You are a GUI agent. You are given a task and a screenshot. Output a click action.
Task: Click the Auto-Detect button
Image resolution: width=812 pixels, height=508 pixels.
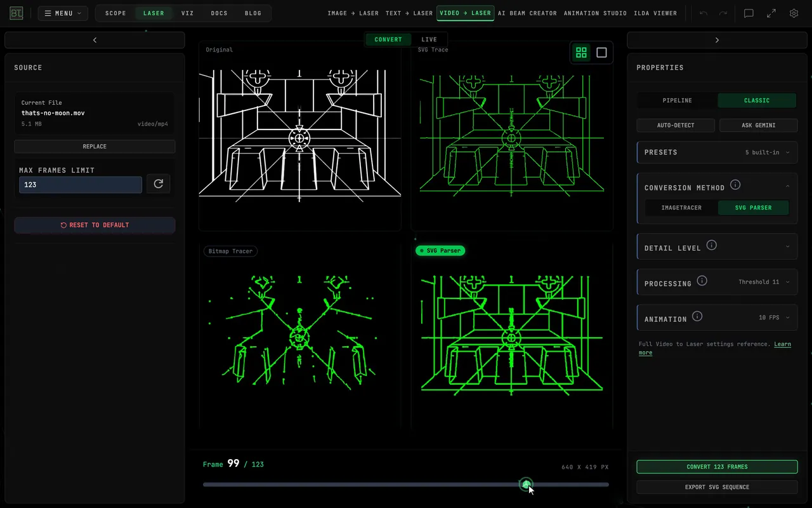676,125
